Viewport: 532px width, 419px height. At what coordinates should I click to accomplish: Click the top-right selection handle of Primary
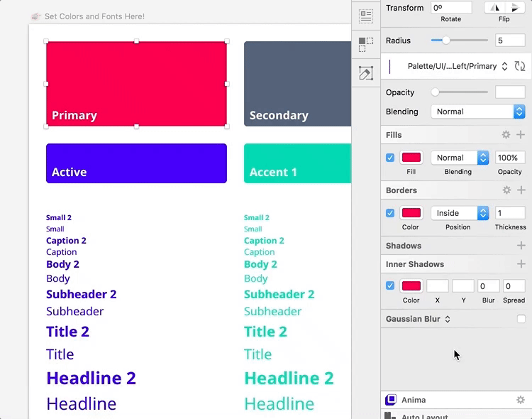(x=227, y=41)
